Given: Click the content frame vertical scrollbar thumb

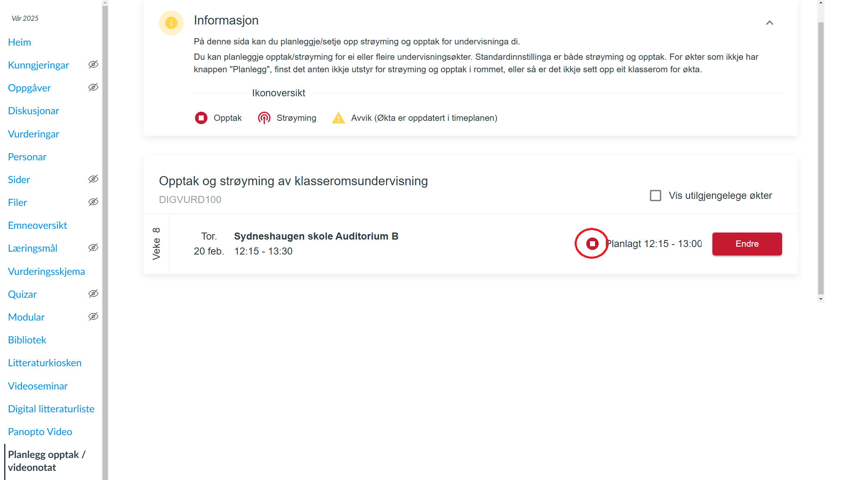Looking at the screenshot, I should (821, 158).
